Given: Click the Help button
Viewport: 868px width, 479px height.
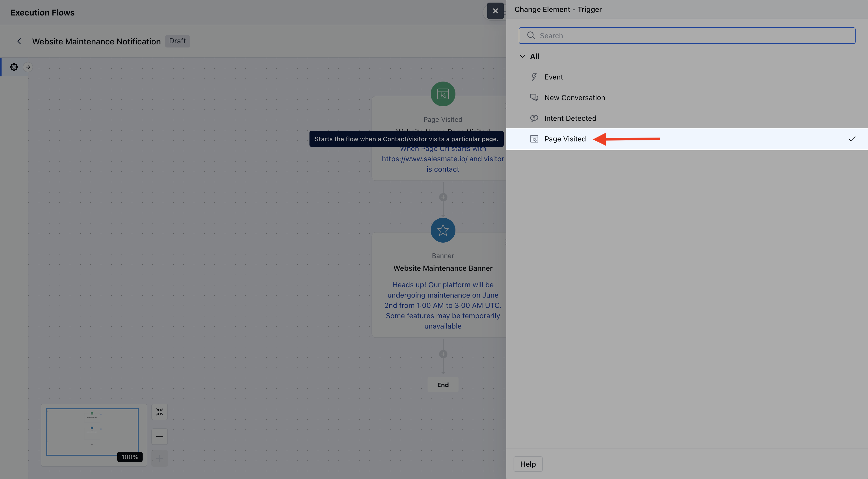Looking at the screenshot, I should pyautogui.click(x=528, y=464).
